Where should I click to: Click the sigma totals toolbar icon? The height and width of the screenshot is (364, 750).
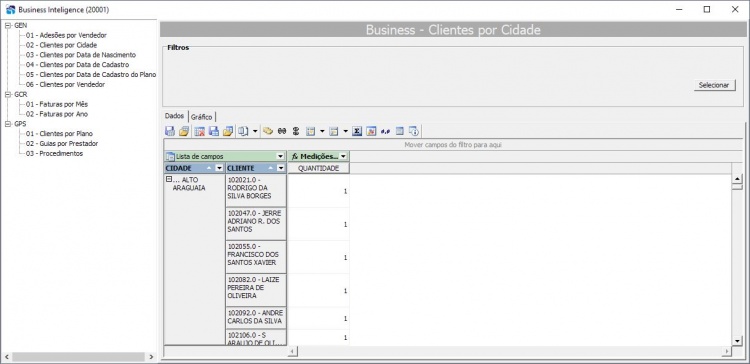[x=356, y=131]
